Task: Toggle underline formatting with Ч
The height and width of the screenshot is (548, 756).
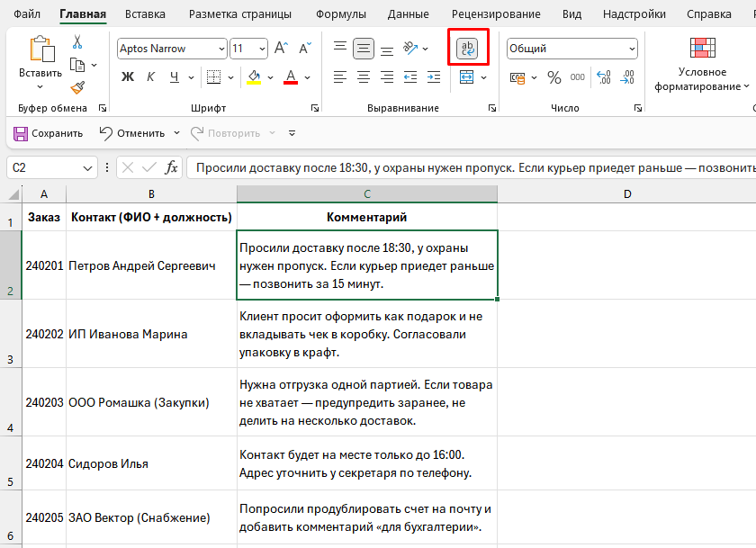Action: [x=173, y=76]
